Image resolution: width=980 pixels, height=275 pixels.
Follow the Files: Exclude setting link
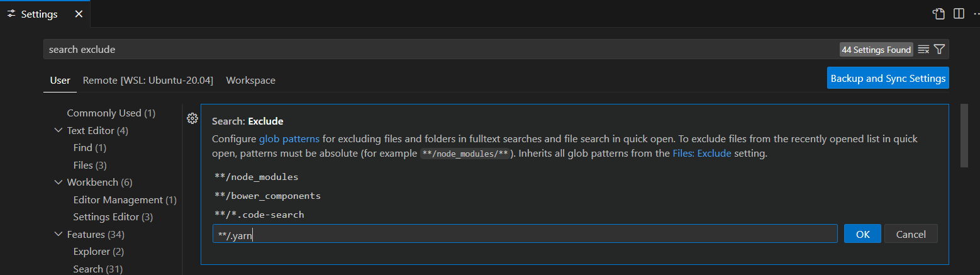click(x=702, y=153)
